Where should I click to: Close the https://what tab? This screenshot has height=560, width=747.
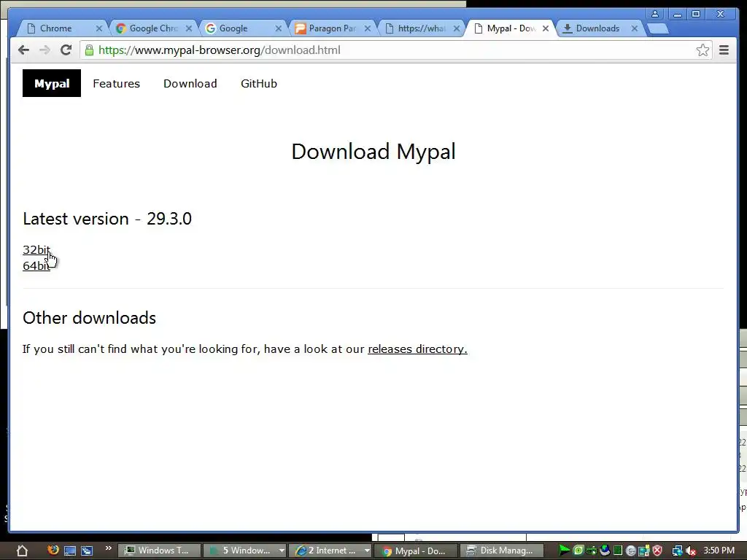coord(457,28)
